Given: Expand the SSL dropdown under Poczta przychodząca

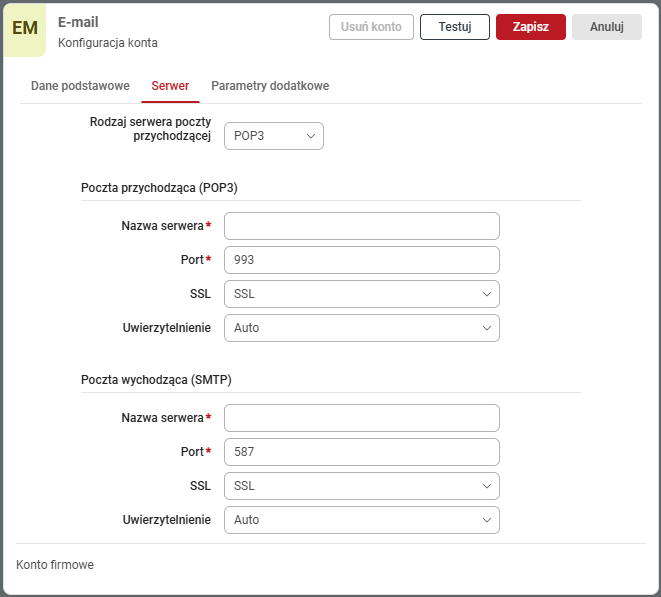Looking at the screenshot, I should click(x=361, y=294).
